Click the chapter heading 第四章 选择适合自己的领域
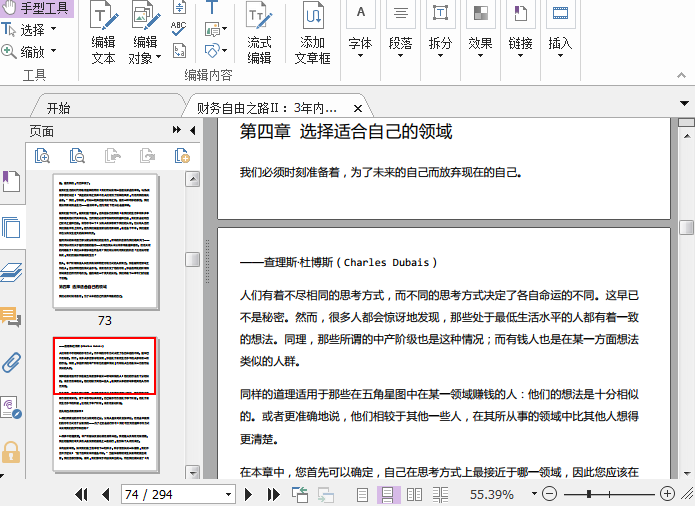This screenshot has height=506, width=695. coord(346,132)
